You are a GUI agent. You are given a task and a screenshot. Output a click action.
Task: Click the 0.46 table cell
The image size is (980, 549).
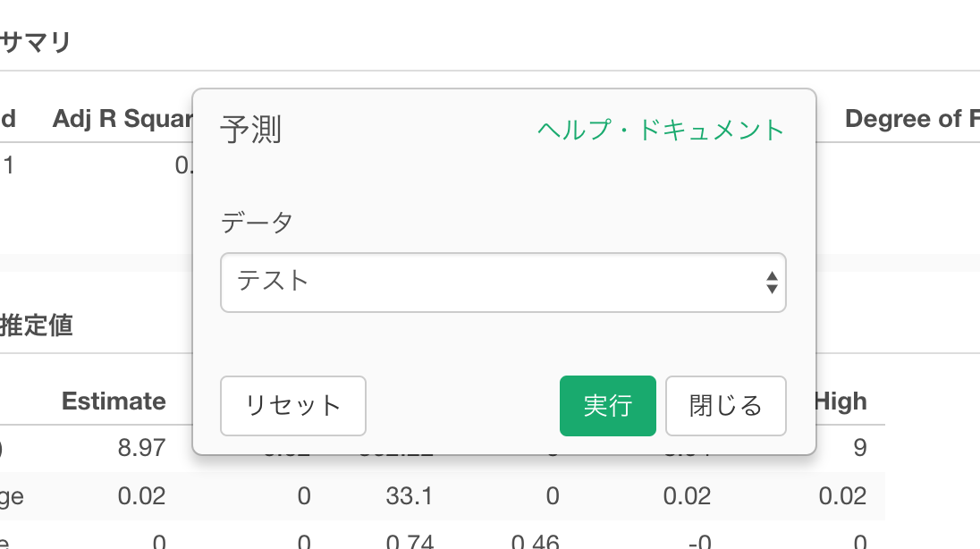[x=535, y=541]
